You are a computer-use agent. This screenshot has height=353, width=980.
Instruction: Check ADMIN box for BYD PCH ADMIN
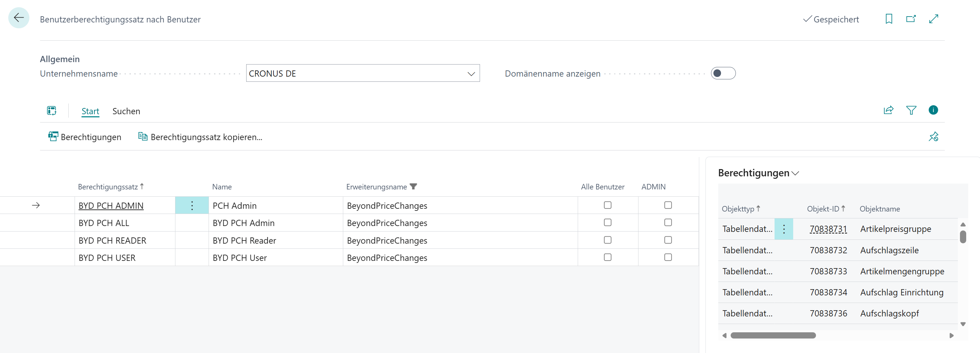pyautogui.click(x=668, y=205)
